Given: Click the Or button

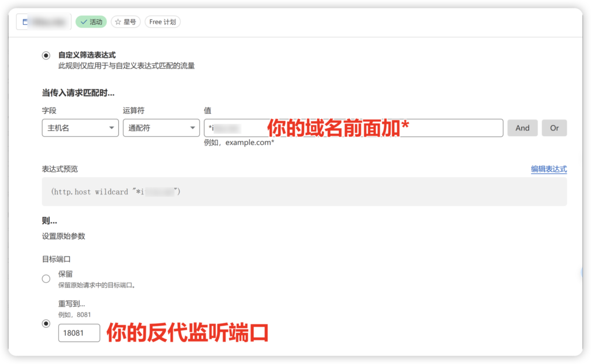Looking at the screenshot, I should pos(554,127).
